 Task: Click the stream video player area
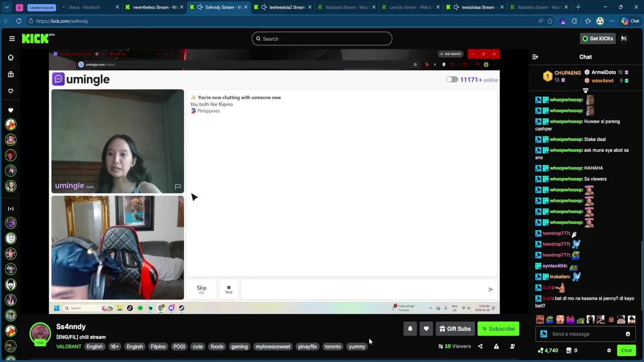coord(274,182)
